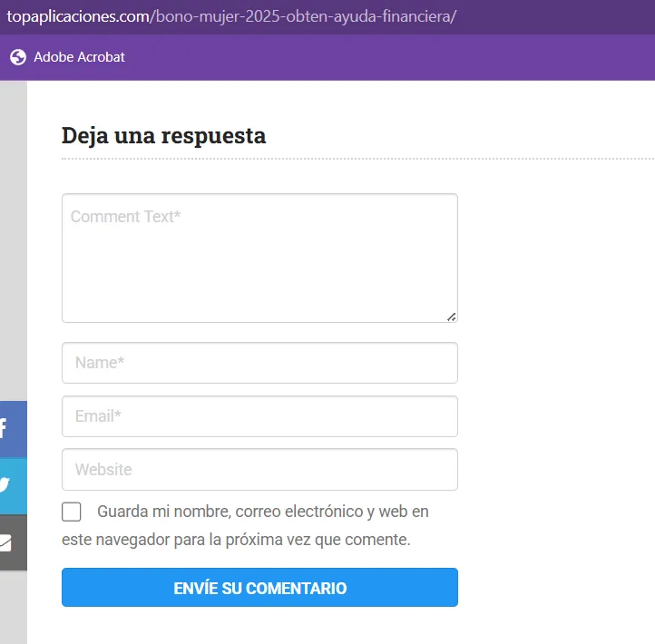The width and height of the screenshot is (655, 644).
Task: Focus the Comment Text box
Action: pos(259,258)
